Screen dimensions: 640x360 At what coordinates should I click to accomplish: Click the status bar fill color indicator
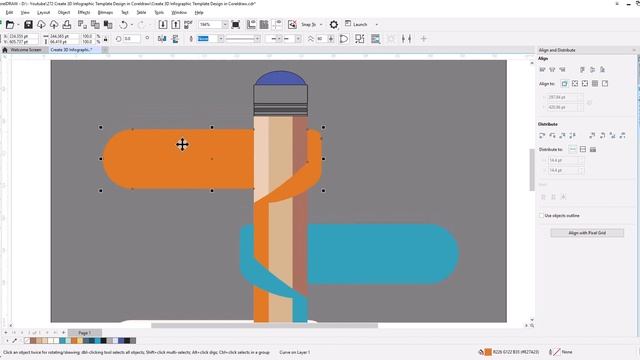[488, 352]
